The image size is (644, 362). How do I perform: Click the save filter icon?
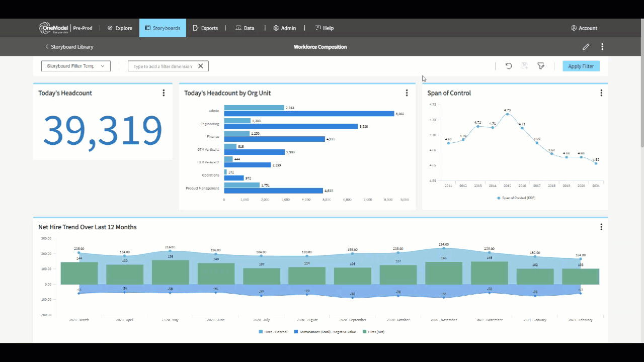tap(525, 66)
